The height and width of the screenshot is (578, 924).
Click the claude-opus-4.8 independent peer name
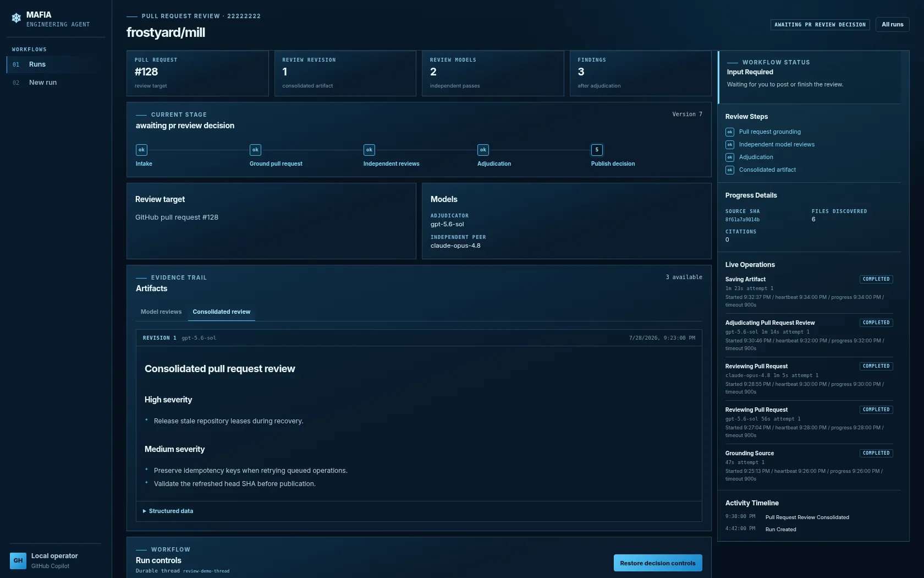point(455,246)
